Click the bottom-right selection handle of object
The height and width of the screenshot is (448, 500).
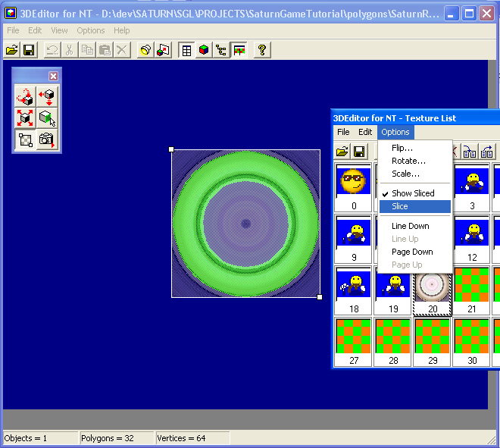320,297
